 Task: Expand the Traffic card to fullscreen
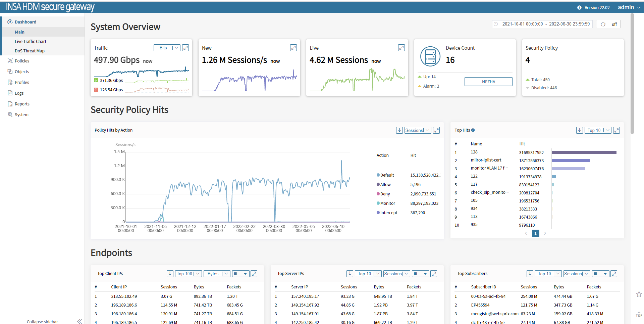click(185, 48)
